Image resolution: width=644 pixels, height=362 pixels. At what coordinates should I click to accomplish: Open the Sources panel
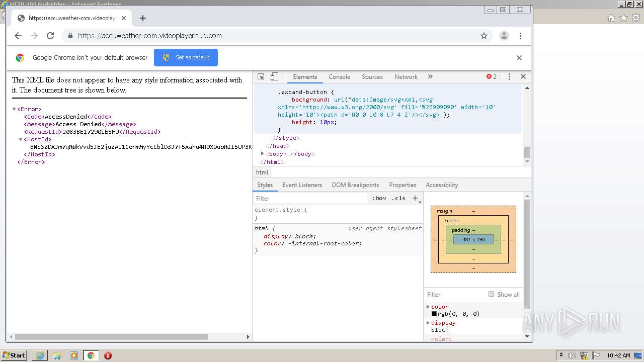[x=372, y=77]
